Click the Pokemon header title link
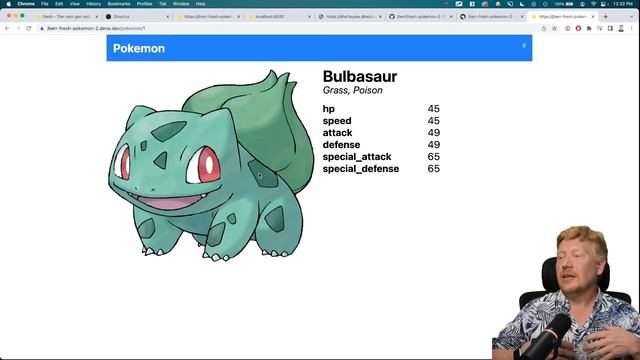 tap(139, 48)
